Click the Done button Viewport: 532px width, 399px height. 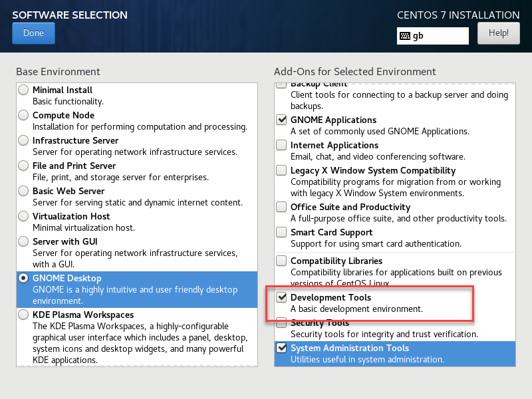coord(33,33)
